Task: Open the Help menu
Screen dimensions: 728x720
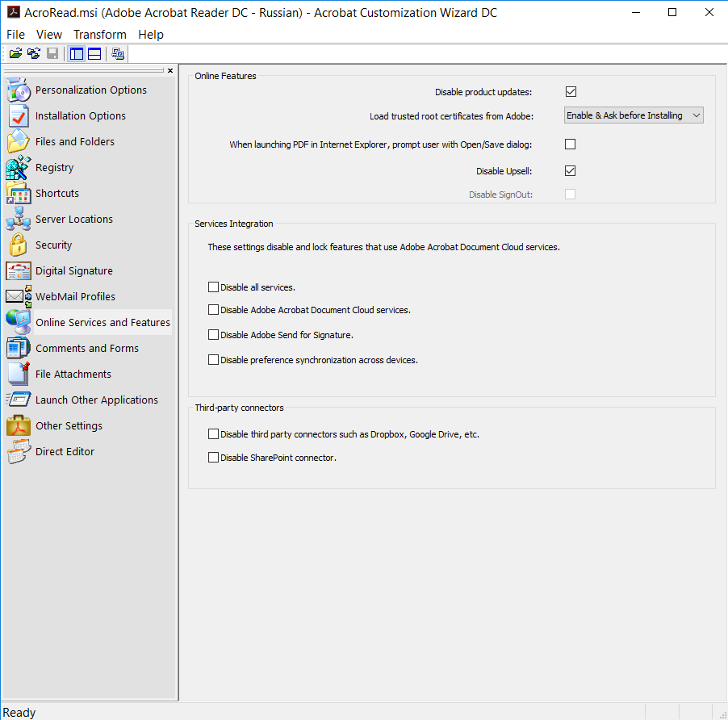Action: [151, 35]
